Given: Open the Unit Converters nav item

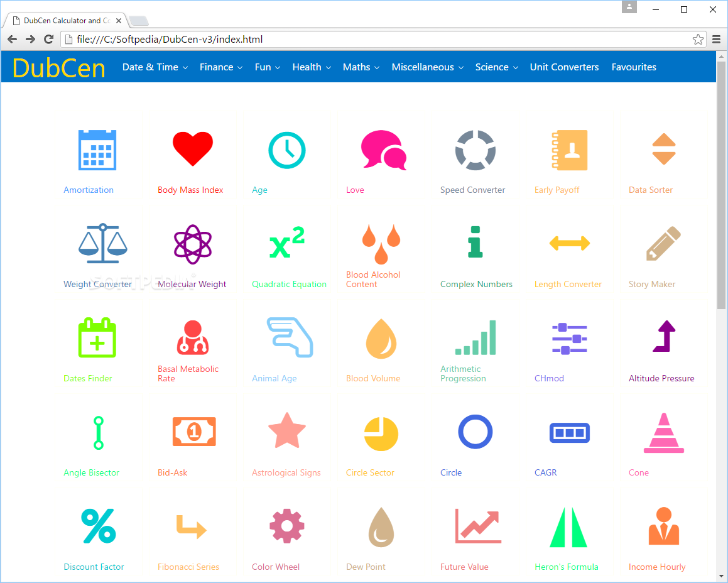Looking at the screenshot, I should pos(564,67).
